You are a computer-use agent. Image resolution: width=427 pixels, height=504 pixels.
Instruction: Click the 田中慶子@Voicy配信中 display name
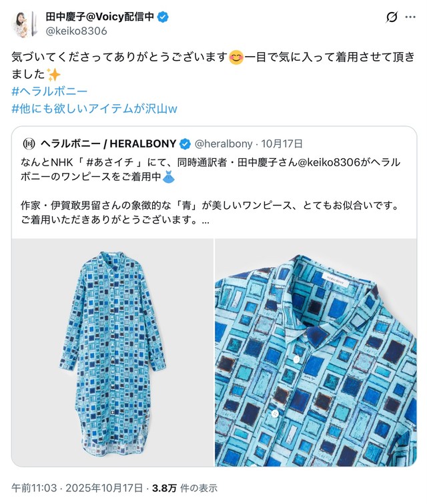[100, 17]
